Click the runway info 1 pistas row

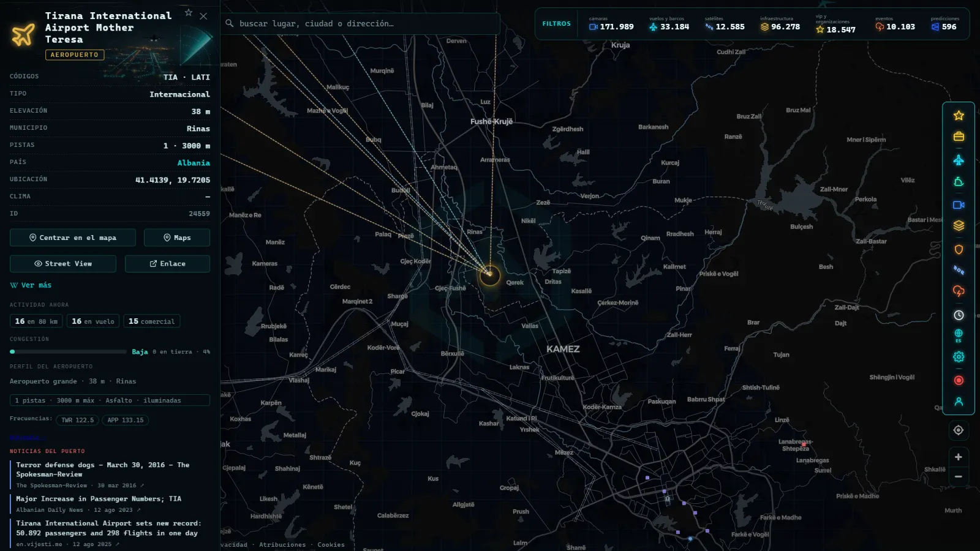coord(110,400)
